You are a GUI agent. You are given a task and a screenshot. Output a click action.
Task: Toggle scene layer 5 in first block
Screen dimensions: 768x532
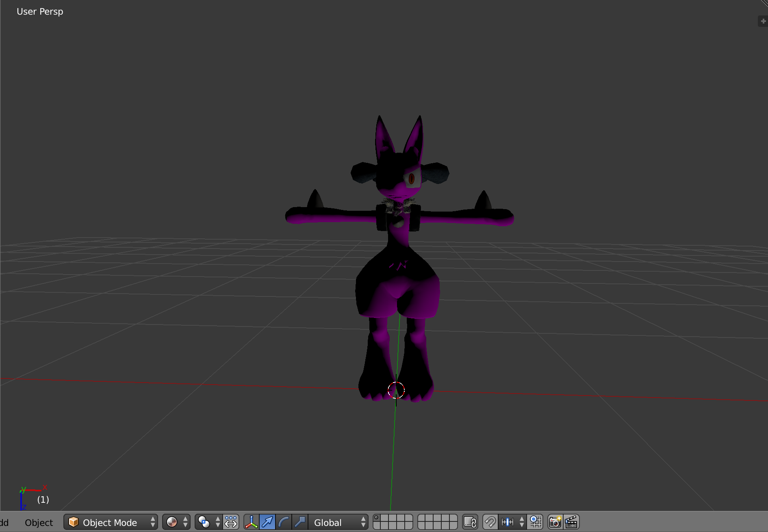(x=409, y=518)
